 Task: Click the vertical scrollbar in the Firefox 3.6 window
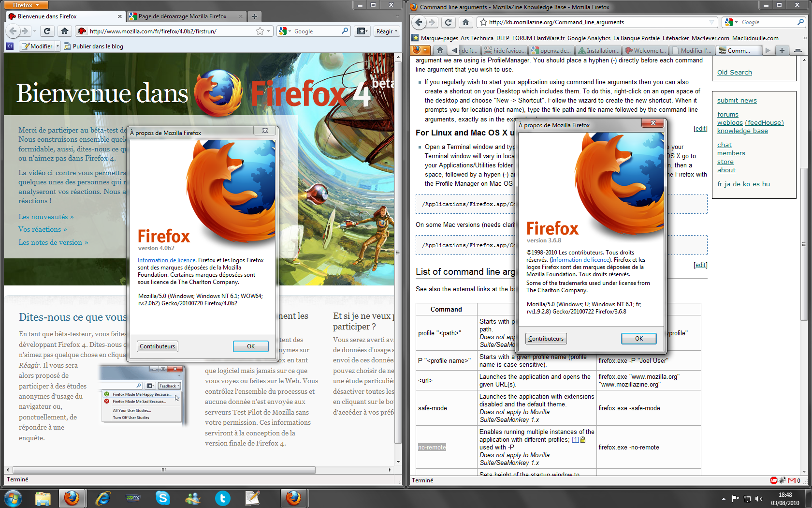pos(804,244)
